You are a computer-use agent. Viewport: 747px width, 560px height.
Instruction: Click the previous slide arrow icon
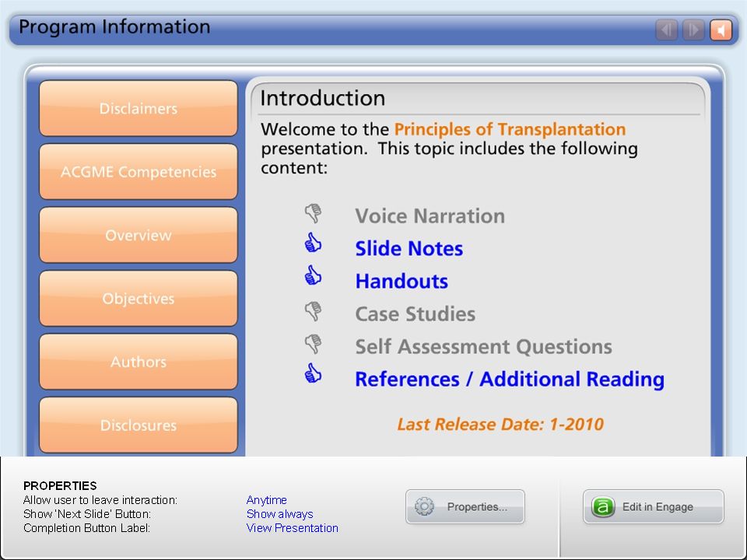666,30
